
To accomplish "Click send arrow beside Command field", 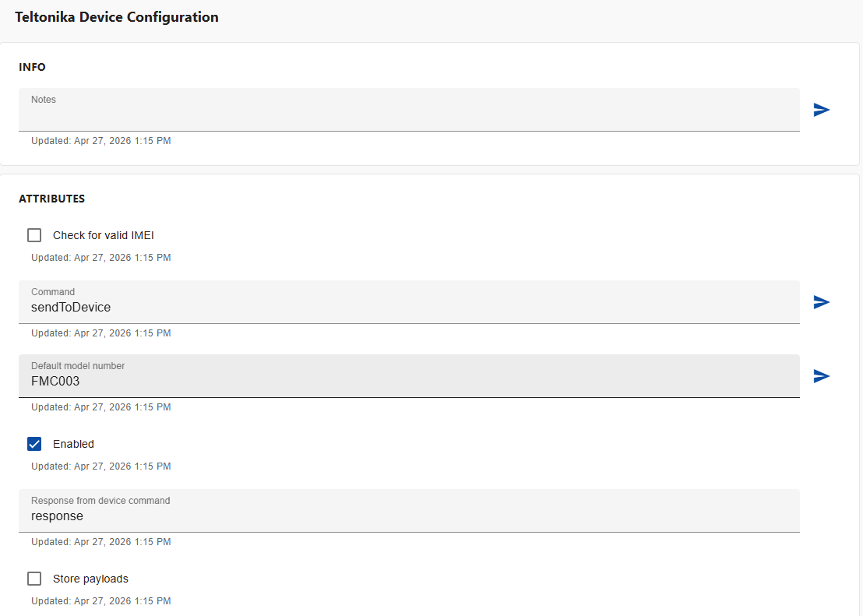I will click(x=821, y=302).
